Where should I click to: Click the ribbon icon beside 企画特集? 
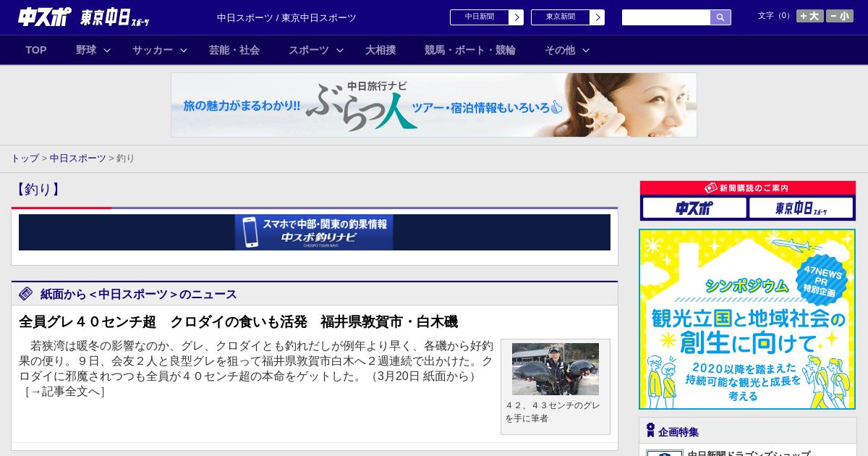(650, 431)
